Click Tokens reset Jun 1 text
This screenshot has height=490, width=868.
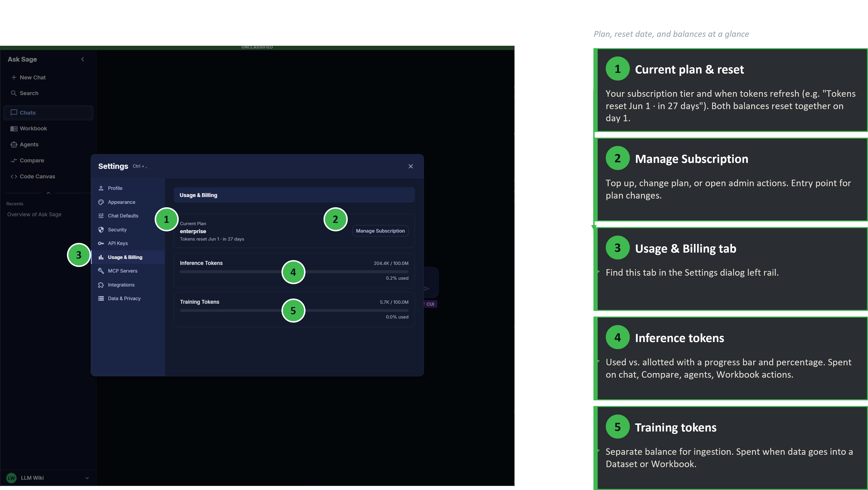click(212, 239)
